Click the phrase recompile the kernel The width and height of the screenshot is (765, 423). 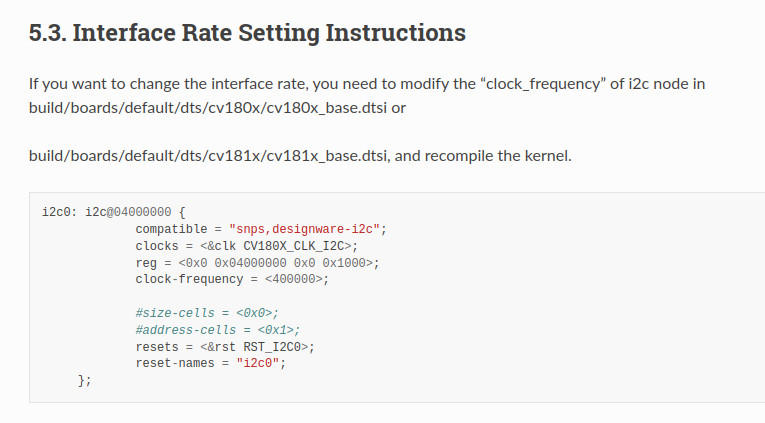498,156
